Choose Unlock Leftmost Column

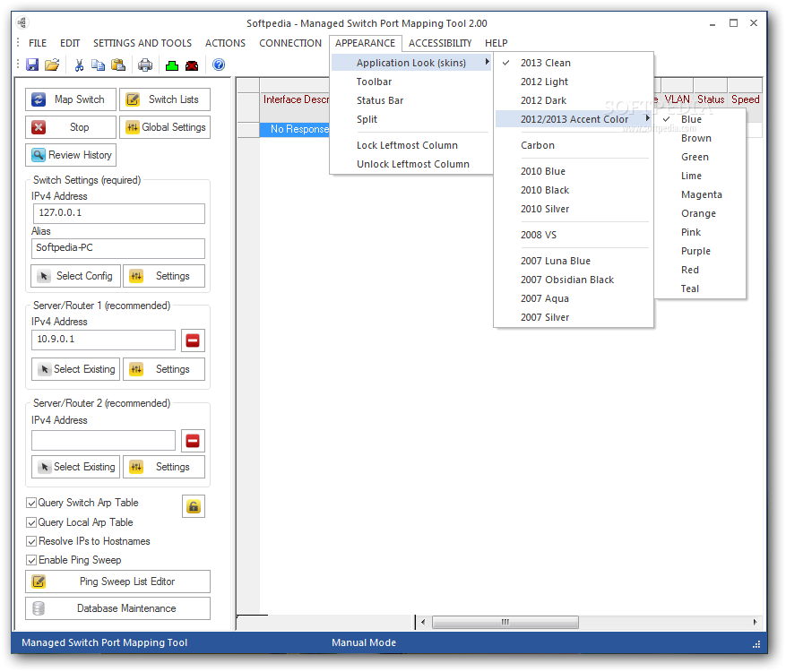coord(411,164)
